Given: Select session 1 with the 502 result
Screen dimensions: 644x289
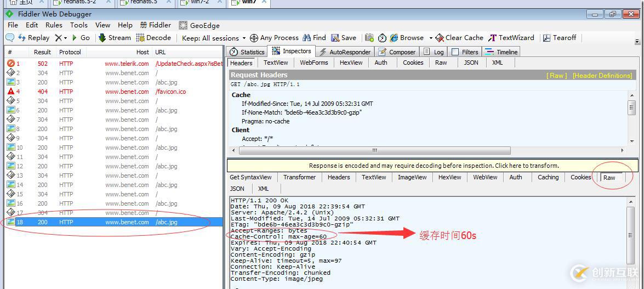Looking at the screenshot, I should pyautogui.click(x=114, y=64).
